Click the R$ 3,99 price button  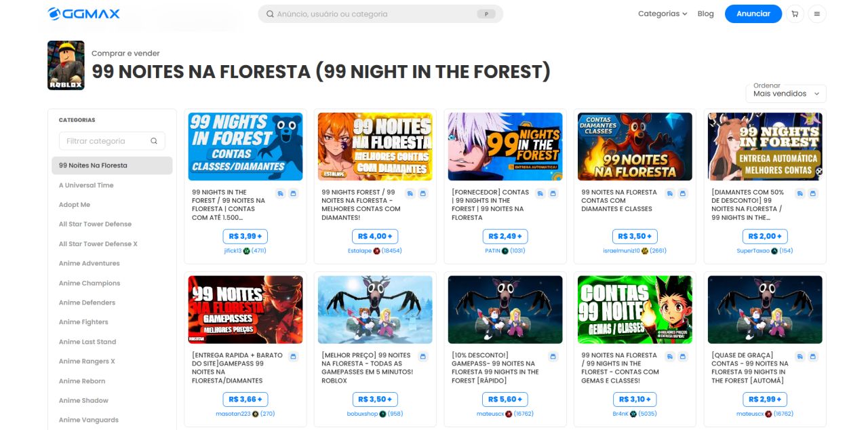click(245, 236)
